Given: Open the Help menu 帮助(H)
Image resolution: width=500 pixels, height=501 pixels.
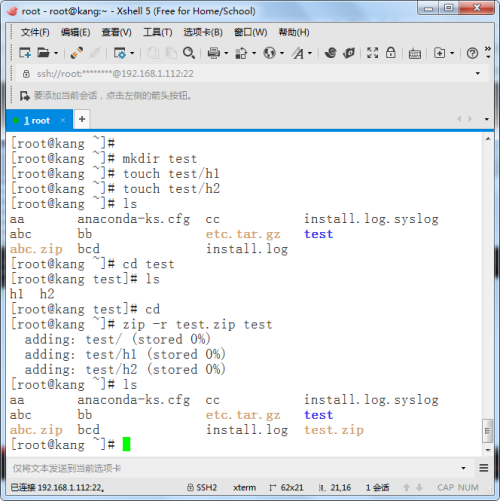Looking at the screenshot, I should pyautogui.click(x=294, y=32).
